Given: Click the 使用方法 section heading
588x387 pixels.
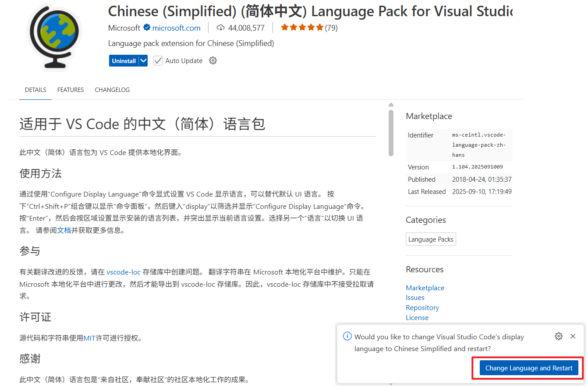Looking at the screenshot, I should click(40, 173).
